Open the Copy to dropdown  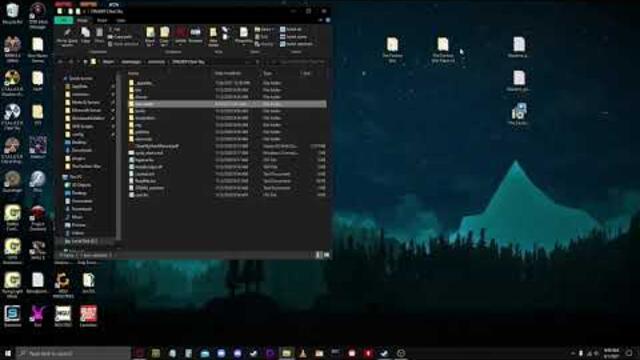click(x=164, y=36)
